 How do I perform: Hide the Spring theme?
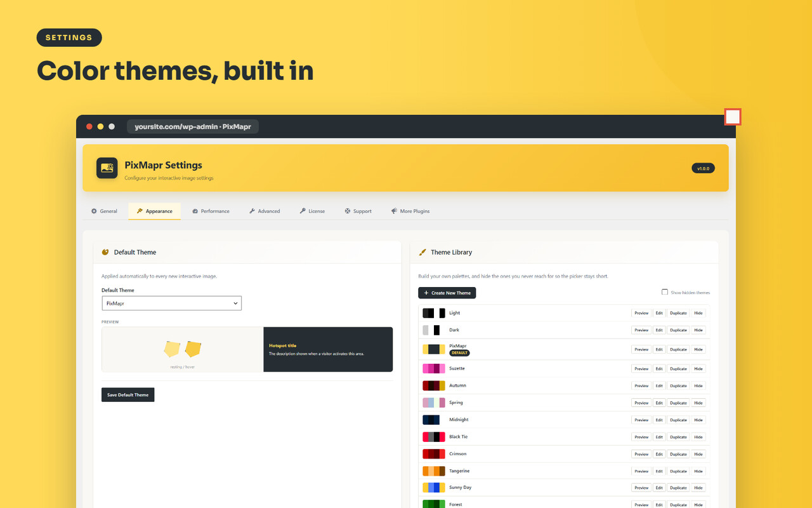click(698, 403)
